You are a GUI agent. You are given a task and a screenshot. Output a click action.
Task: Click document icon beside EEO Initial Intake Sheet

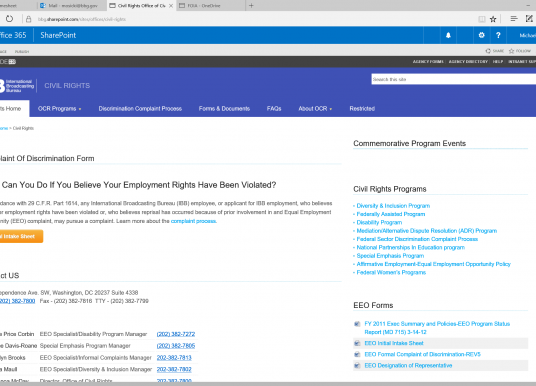tap(357, 343)
